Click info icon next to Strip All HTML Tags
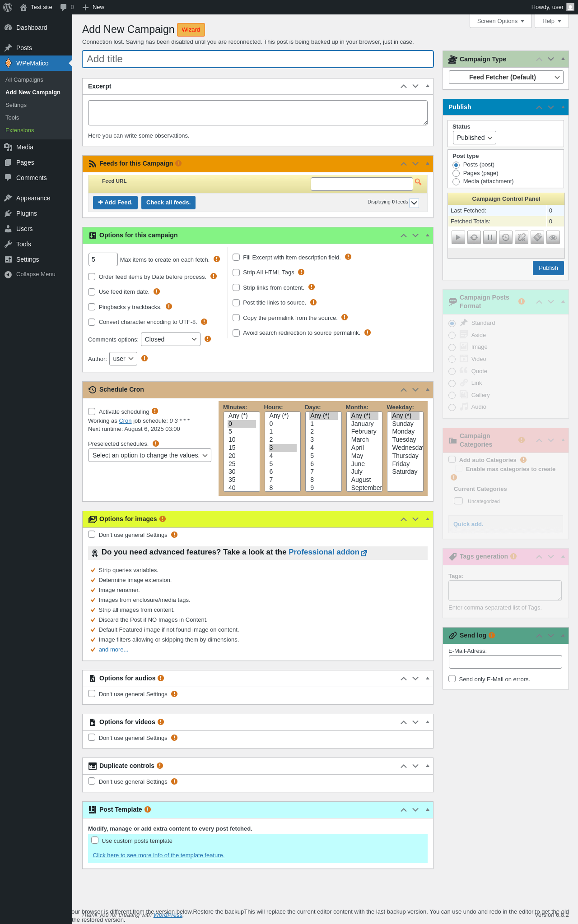This screenshot has height=924, width=578. 301,272
